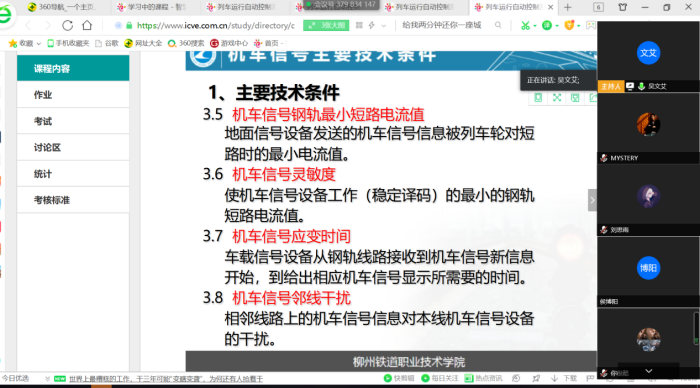Viewport: 700px width, 388px height.
Task: Toggle the host's green microphone icon
Action: point(642,86)
